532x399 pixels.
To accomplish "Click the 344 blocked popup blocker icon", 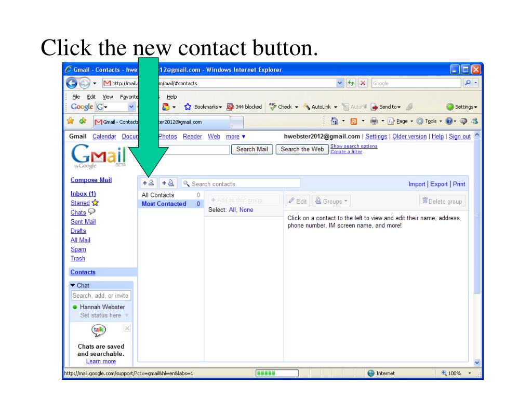I will click(x=230, y=107).
